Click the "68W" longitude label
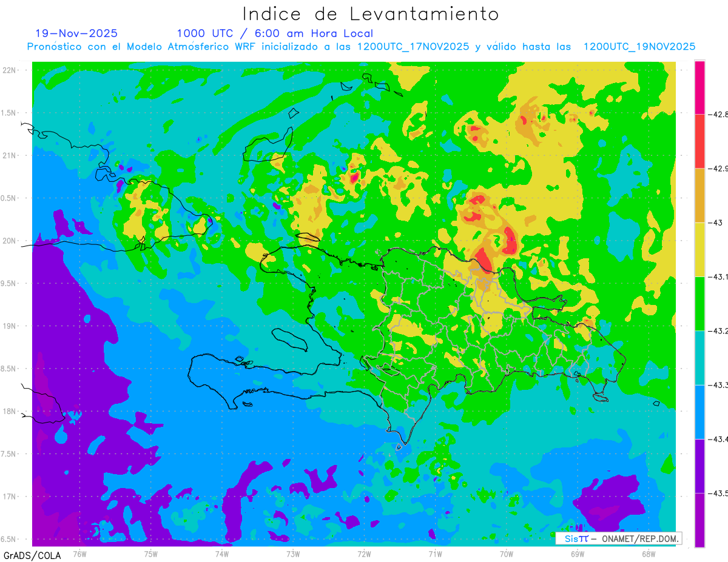 [649, 553]
